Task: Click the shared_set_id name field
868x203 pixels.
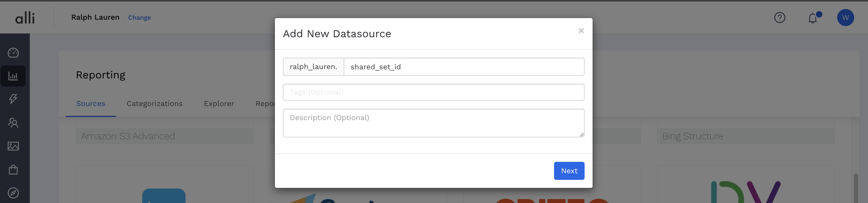Action: point(464,66)
